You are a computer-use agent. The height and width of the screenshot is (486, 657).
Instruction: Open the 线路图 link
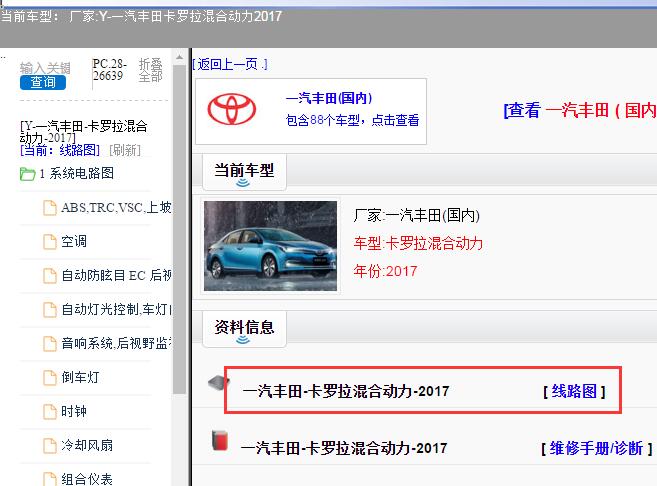pyautogui.click(x=574, y=391)
